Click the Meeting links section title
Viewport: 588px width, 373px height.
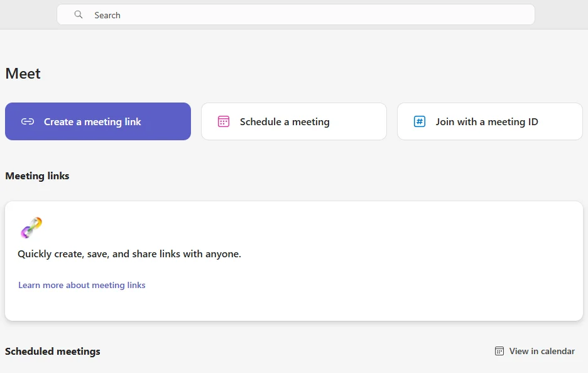tap(37, 176)
